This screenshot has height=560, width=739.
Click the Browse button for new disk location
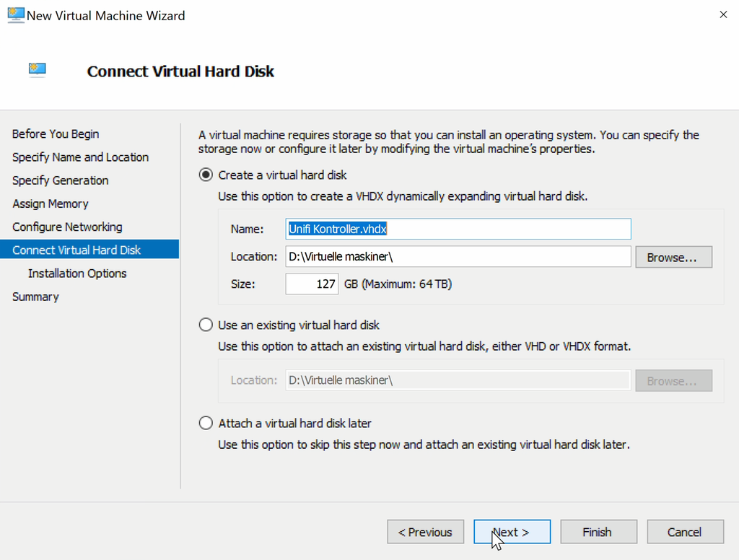click(673, 257)
